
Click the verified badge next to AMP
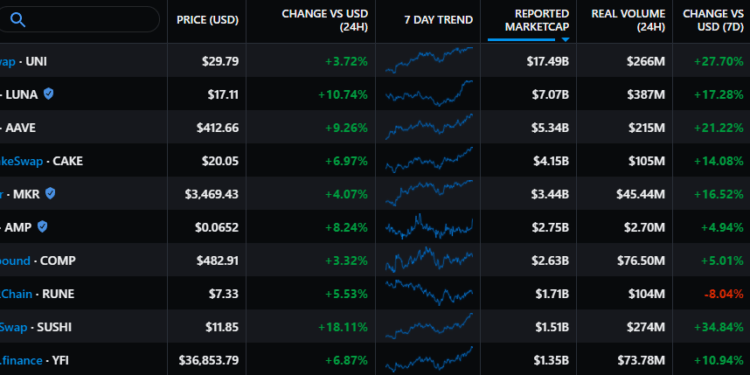click(x=43, y=226)
